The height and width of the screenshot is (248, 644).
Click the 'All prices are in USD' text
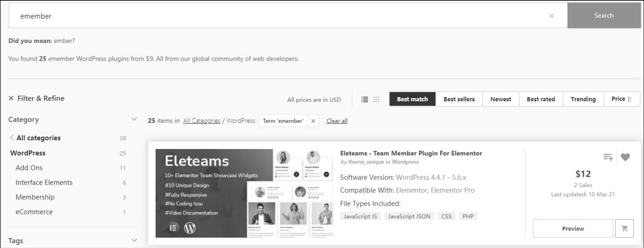click(314, 99)
